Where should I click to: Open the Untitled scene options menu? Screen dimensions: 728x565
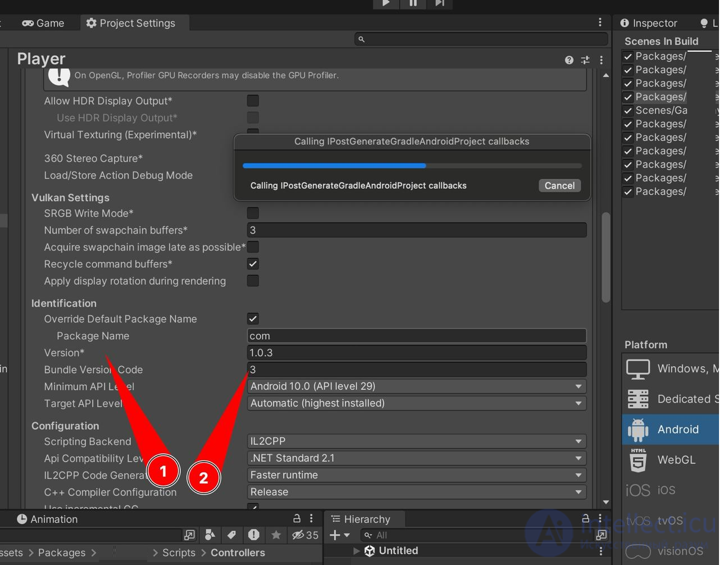(600, 551)
